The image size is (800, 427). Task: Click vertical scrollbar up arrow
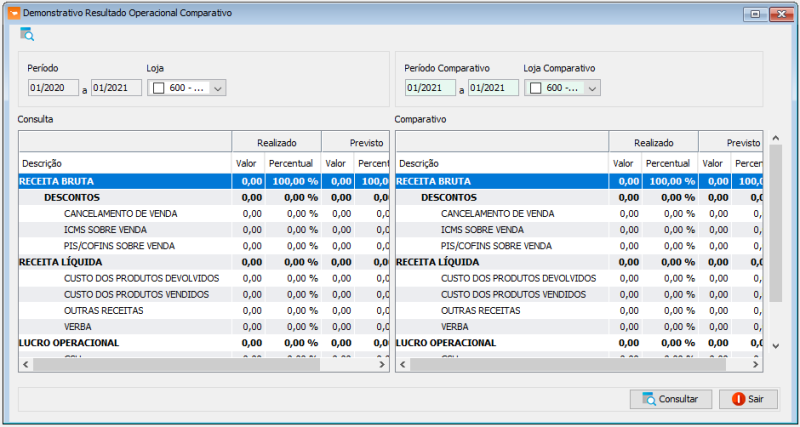pyautogui.click(x=776, y=138)
